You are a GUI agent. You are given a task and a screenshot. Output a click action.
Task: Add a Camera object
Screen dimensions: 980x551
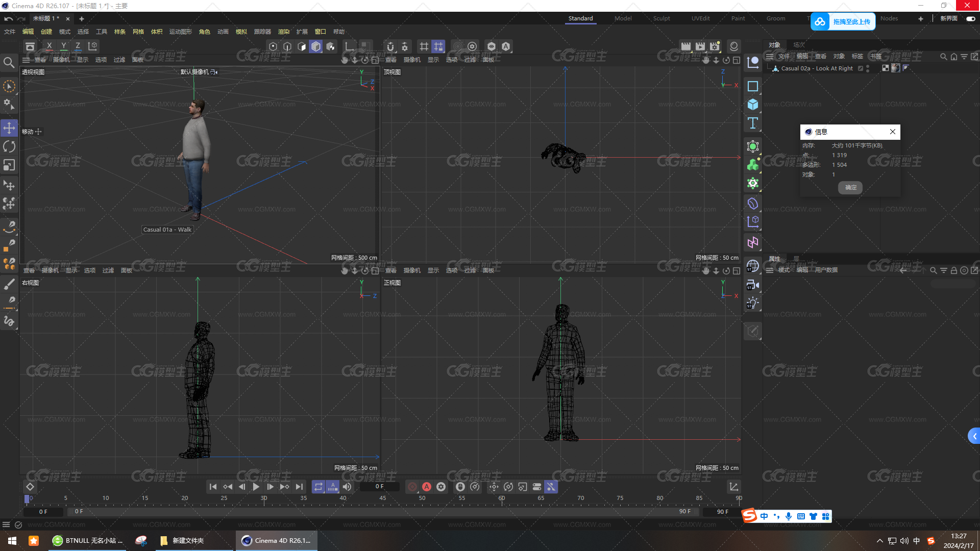(x=753, y=285)
